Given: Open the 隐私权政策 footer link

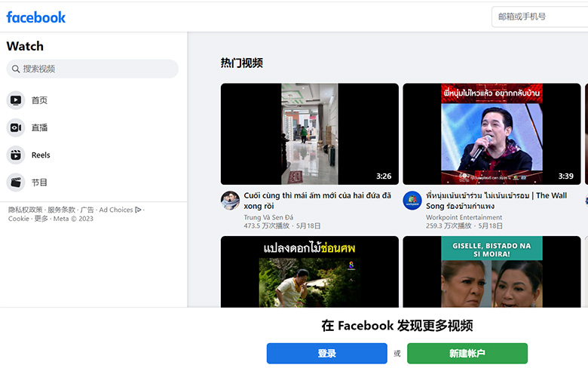Looking at the screenshot, I should click(26, 210).
